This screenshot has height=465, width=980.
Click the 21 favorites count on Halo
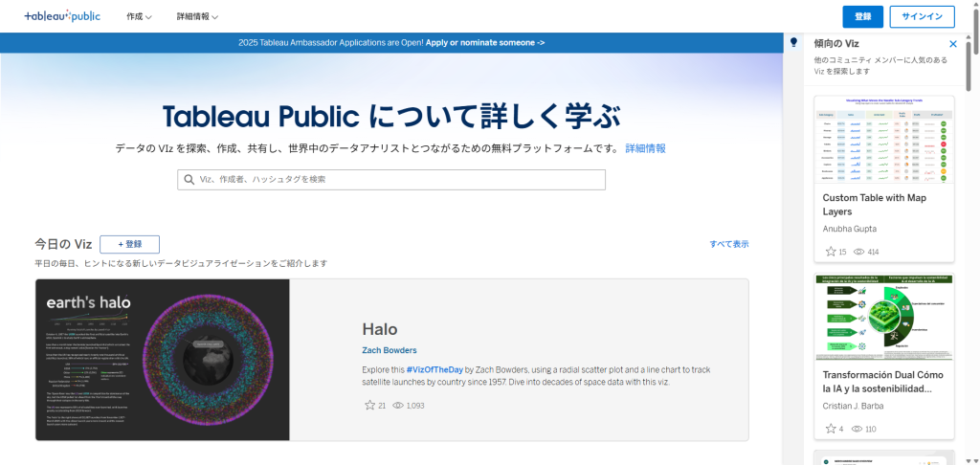point(382,406)
